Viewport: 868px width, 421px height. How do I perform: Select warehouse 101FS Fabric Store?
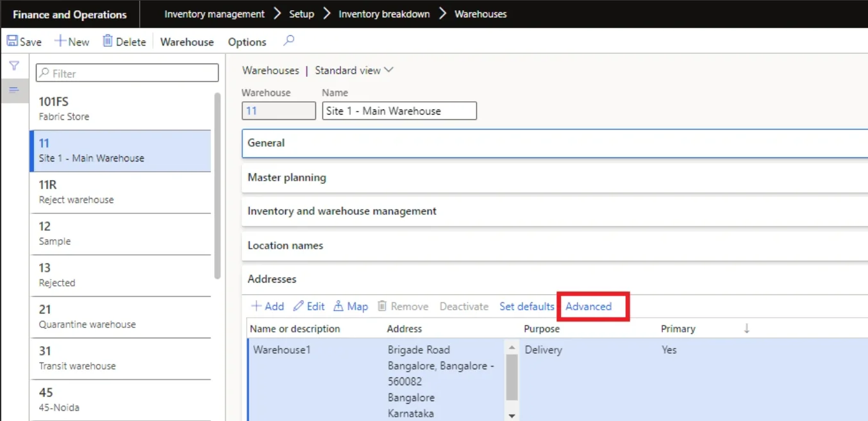coord(121,109)
